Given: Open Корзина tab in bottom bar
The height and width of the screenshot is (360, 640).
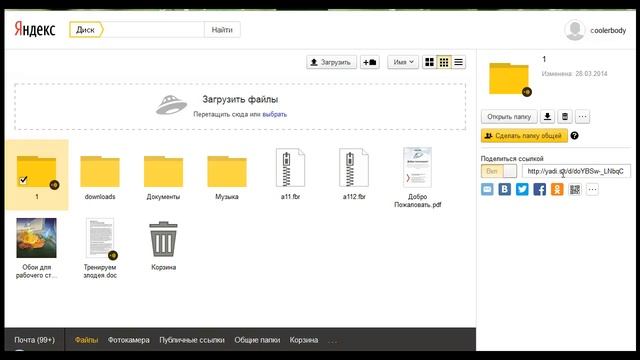Looking at the screenshot, I should (x=304, y=340).
